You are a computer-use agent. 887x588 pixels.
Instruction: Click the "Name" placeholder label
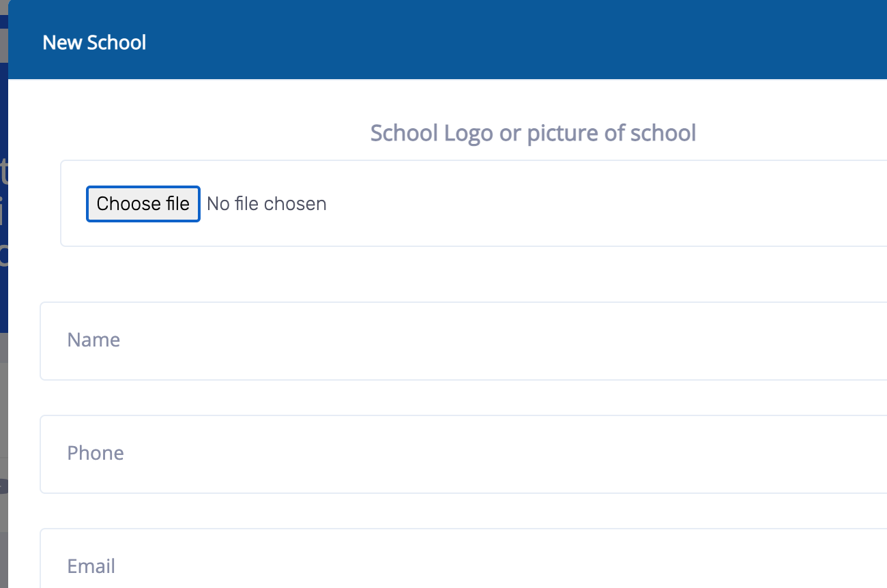pos(93,340)
